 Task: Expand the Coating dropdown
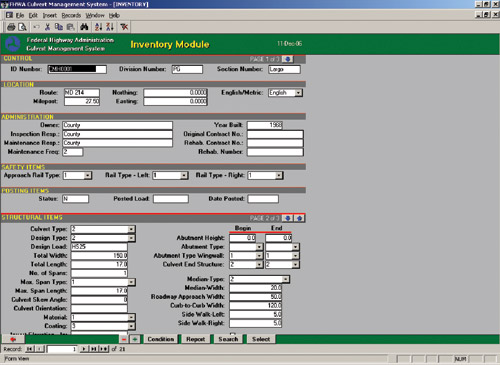tap(131, 326)
